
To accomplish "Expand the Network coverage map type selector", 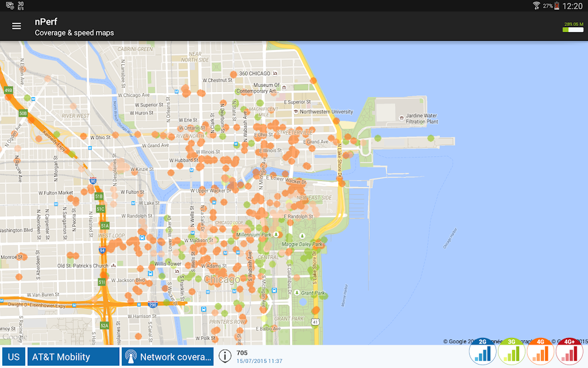I will (168, 357).
